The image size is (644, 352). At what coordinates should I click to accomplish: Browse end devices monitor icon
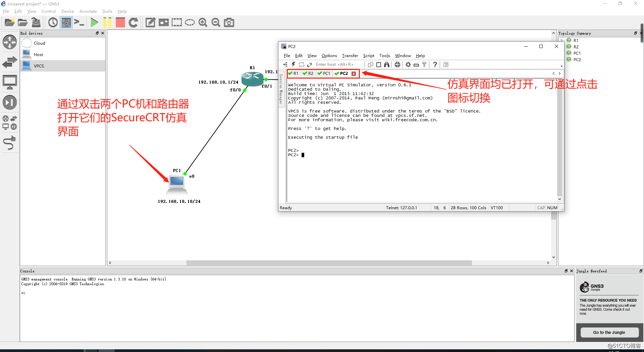10,82
